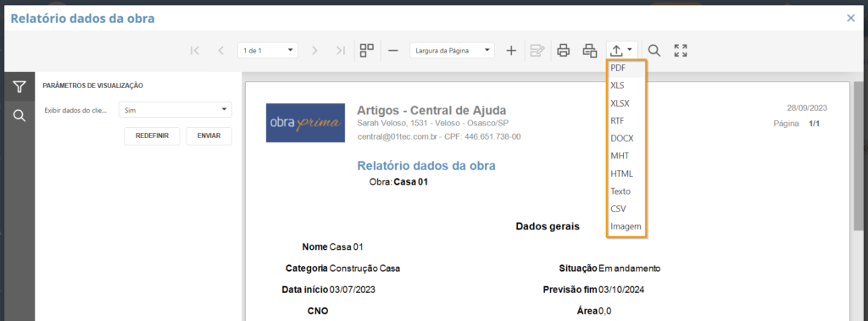
Task: Print the report with printer icon
Action: pos(564,50)
